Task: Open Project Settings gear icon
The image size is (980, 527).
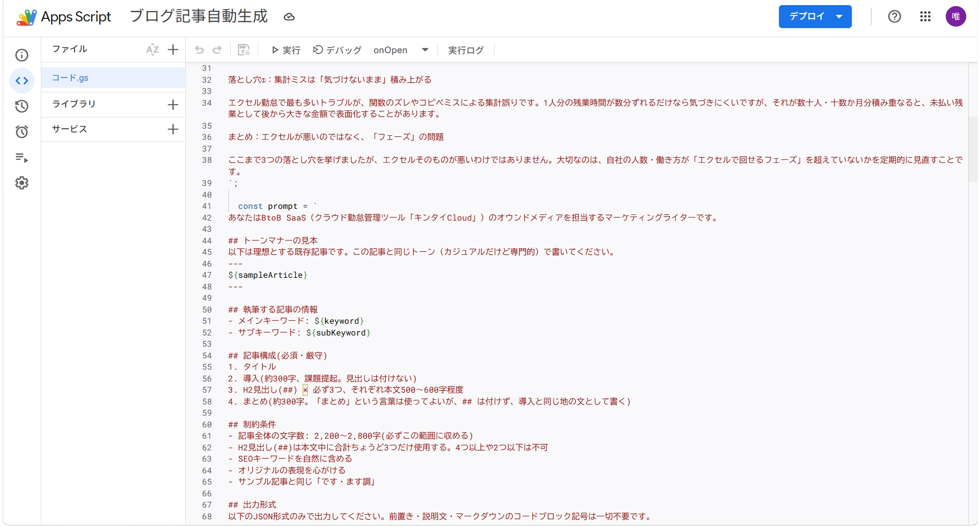Action: [22, 183]
